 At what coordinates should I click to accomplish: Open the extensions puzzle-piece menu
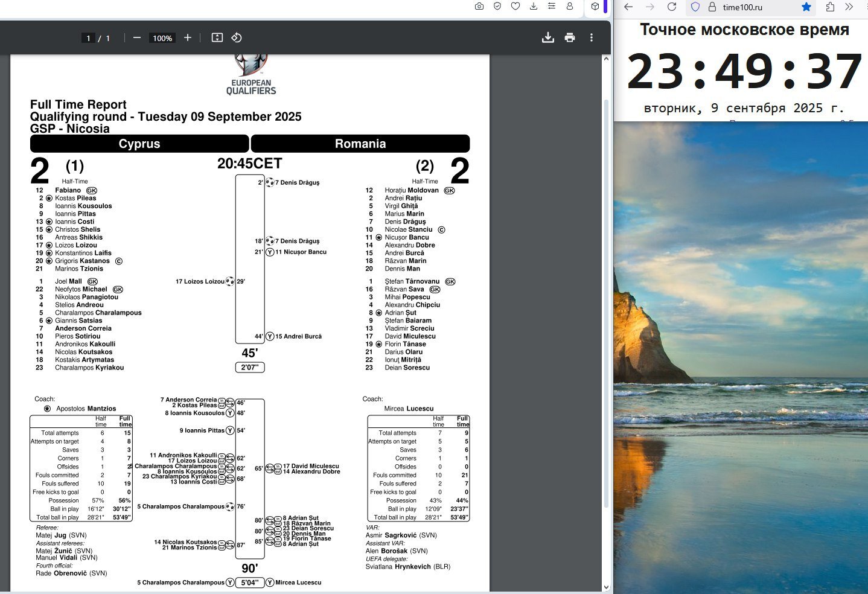click(830, 7)
